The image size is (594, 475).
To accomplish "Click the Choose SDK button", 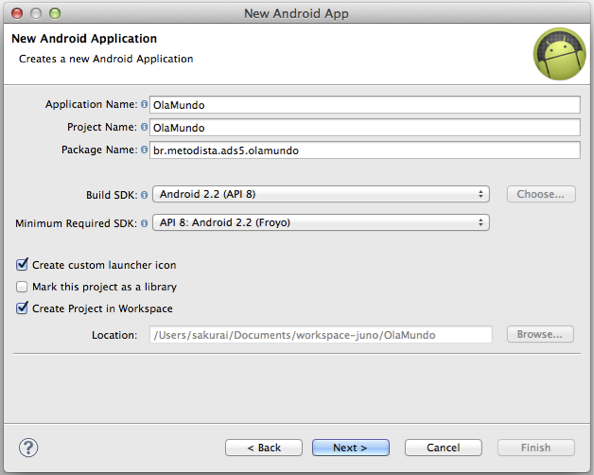I will coord(541,194).
